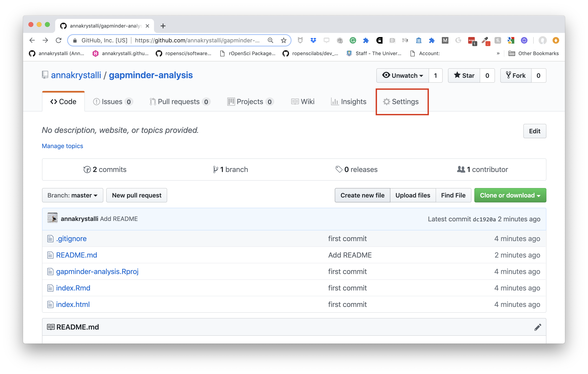Click Create new file button
The height and width of the screenshot is (374, 588).
pyautogui.click(x=362, y=195)
